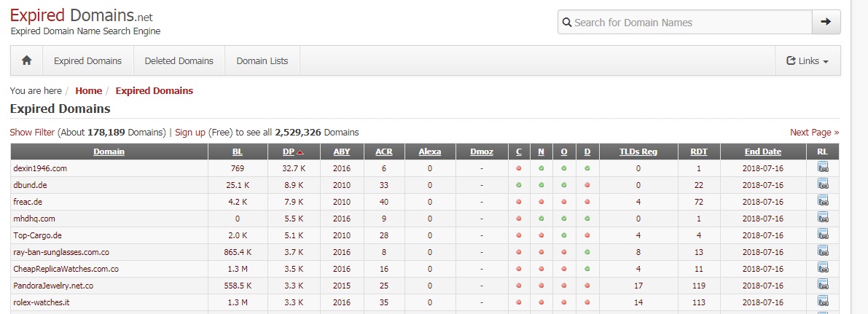The image size is (868, 314).
Task: Click the RL icon for mhdhq.com
Action: coord(823,218)
